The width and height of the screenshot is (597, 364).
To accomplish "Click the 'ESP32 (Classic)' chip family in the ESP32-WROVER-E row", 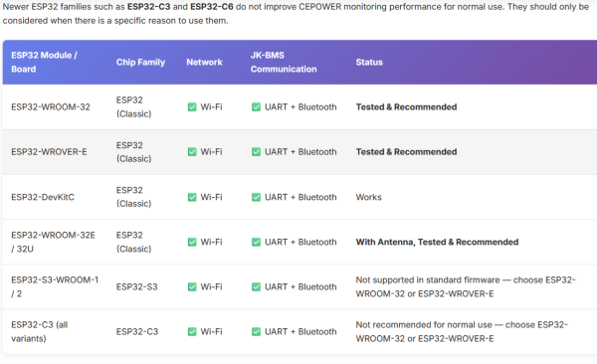I will 133,152.
